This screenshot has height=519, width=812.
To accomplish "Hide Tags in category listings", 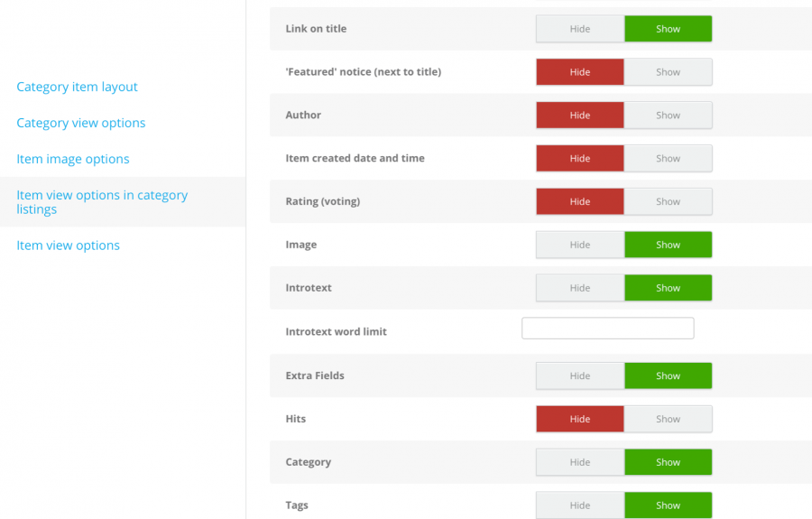I will (x=580, y=505).
